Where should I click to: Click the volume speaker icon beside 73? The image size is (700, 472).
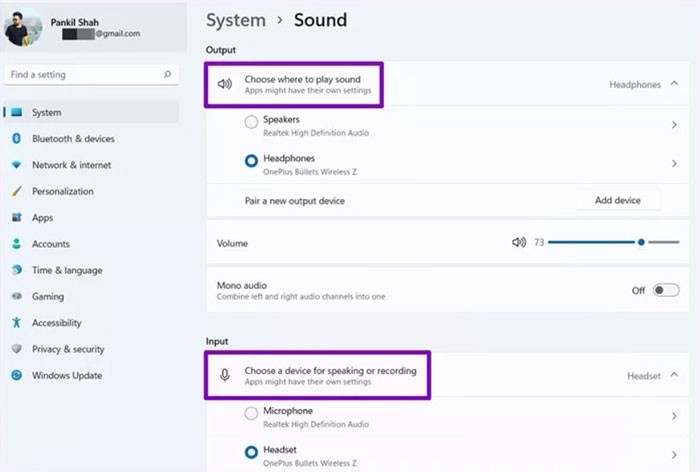coord(518,242)
